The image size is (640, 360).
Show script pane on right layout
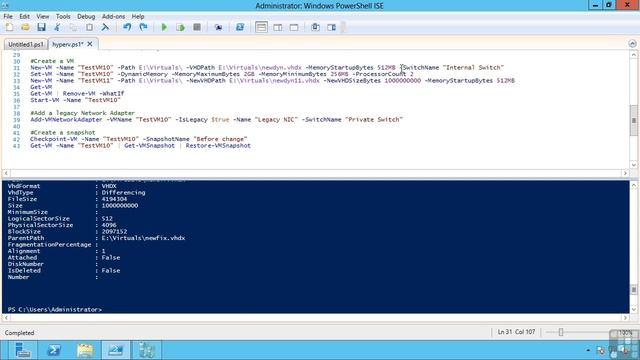[278, 27]
